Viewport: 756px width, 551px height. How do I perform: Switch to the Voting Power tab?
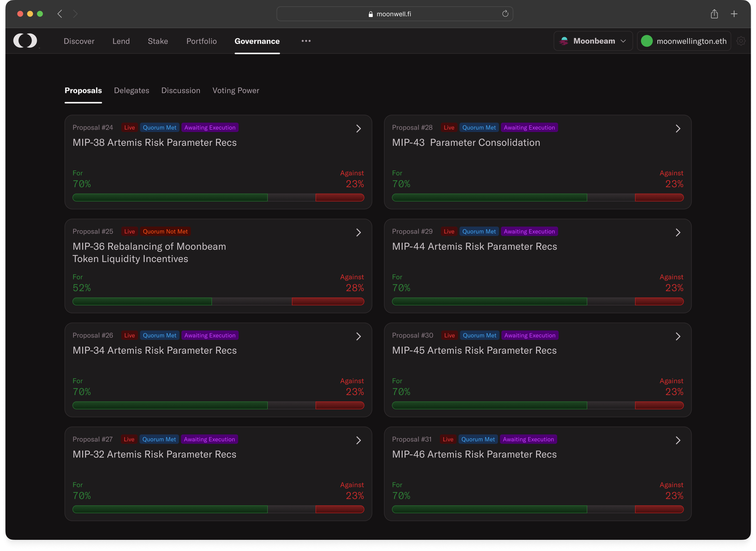(x=236, y=90)
